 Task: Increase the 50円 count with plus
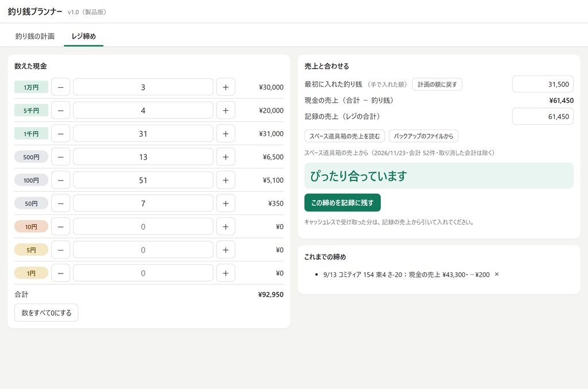coord(226,203)
